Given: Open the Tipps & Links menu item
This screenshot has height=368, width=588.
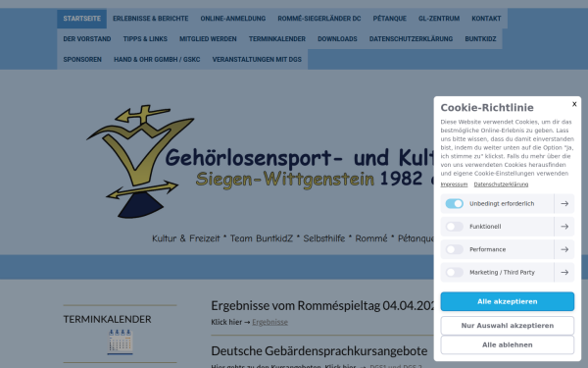Looking at the screenshot, I should coord(145,39).
